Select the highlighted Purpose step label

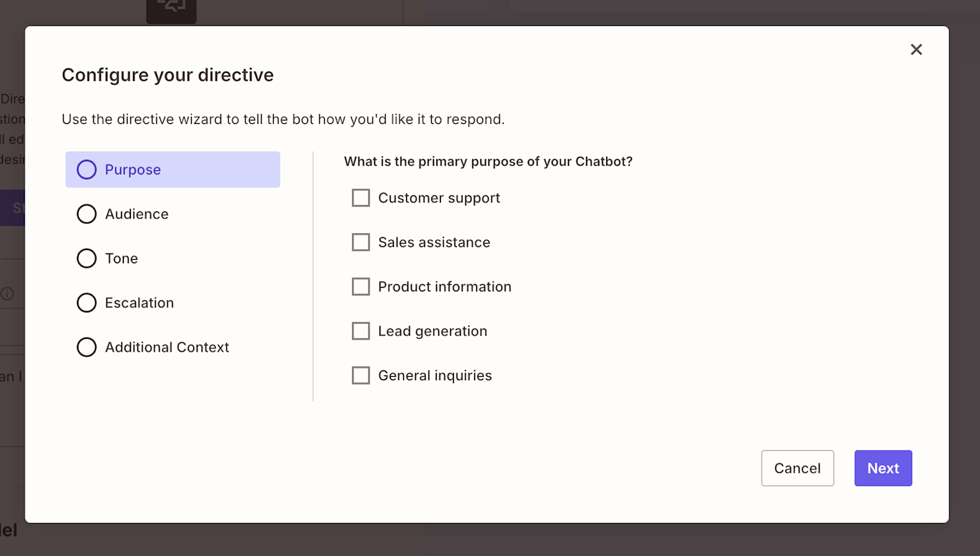pos(133,169)
